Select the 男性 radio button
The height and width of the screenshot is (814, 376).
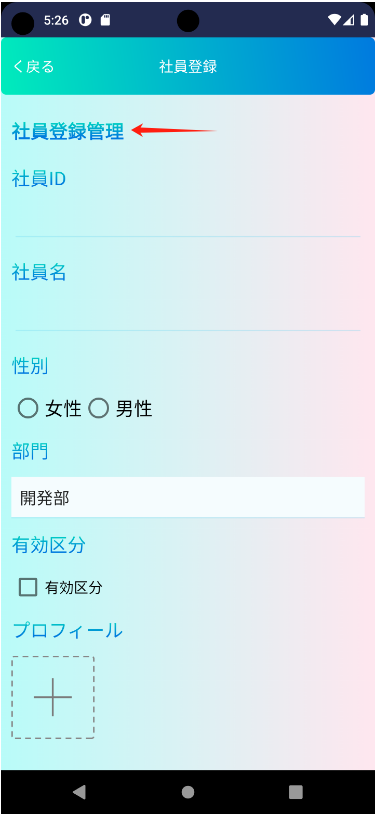click(98, 409)
